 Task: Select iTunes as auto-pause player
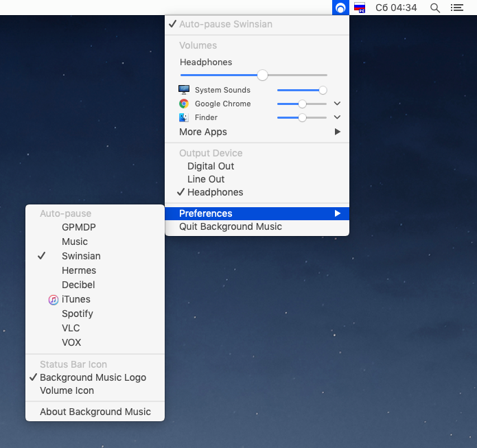click(x=95, y=299)
